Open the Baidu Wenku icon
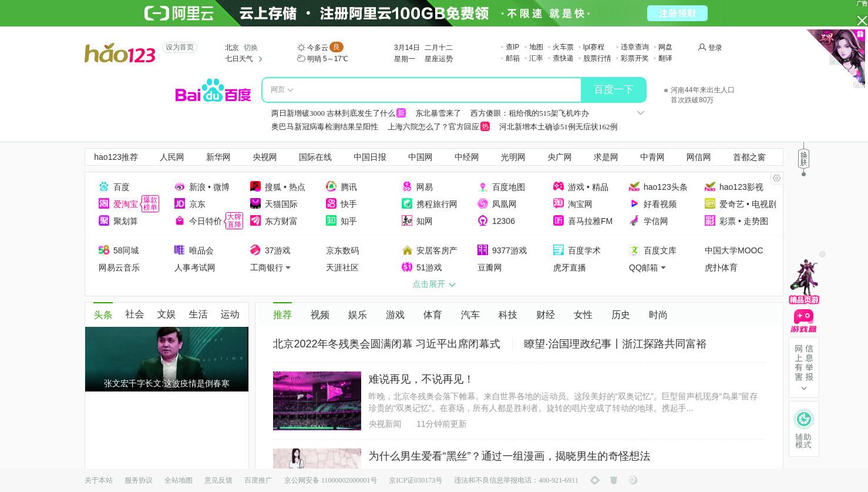The height and width of the screenshot is (492, 868). click(x=634, y=250)
